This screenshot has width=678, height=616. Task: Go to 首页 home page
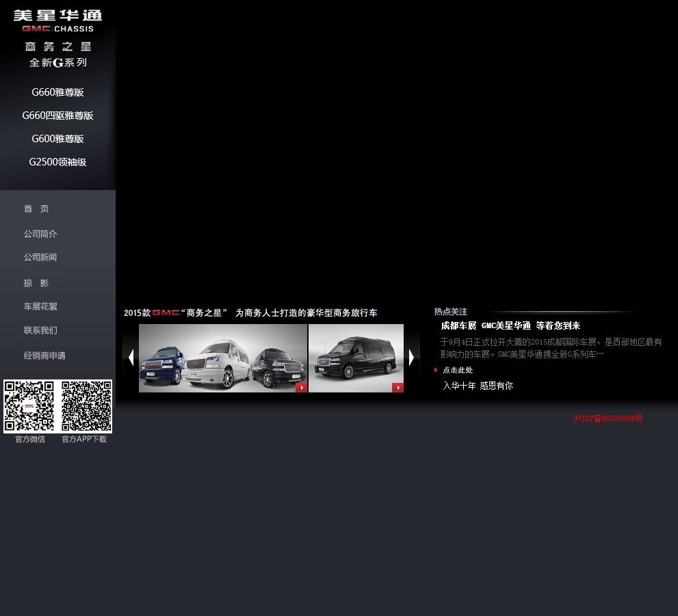pos(36,209)
